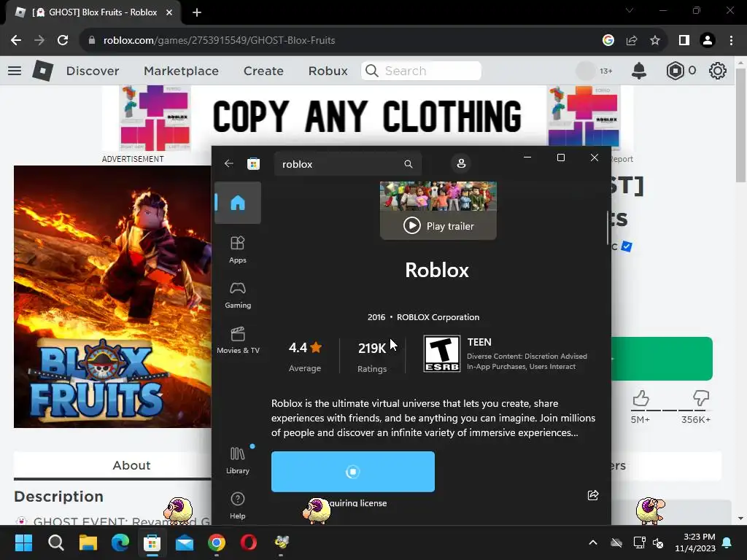Open the Gaming section in Microsoft Store
Viewport: 747px width, 560px height.
(x=238, y=295)
